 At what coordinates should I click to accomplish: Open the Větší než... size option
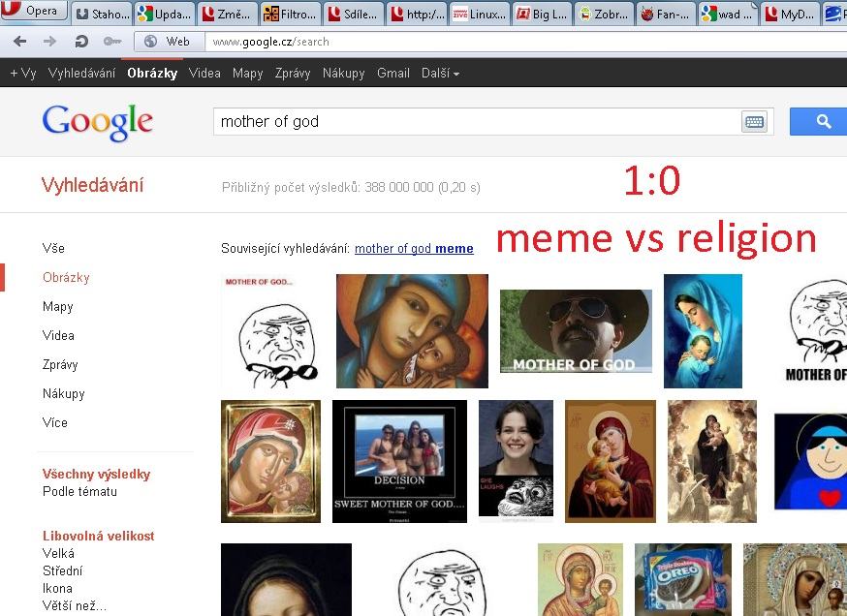74,605
